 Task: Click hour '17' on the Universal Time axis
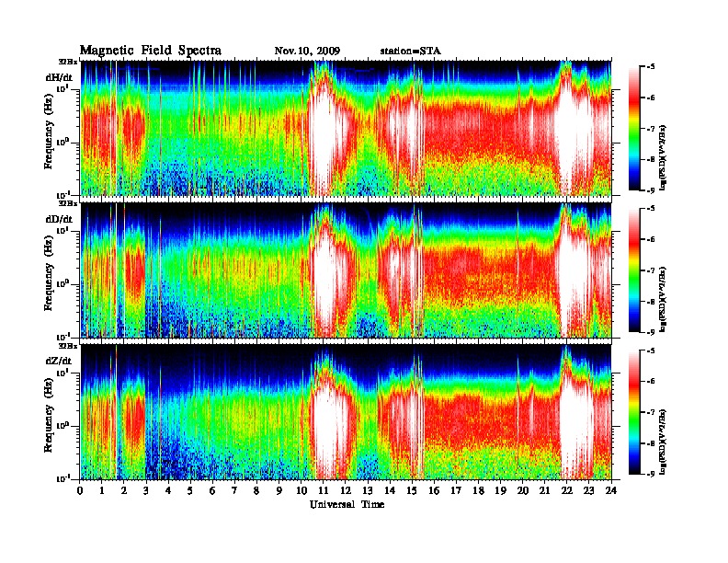point(456,491)
